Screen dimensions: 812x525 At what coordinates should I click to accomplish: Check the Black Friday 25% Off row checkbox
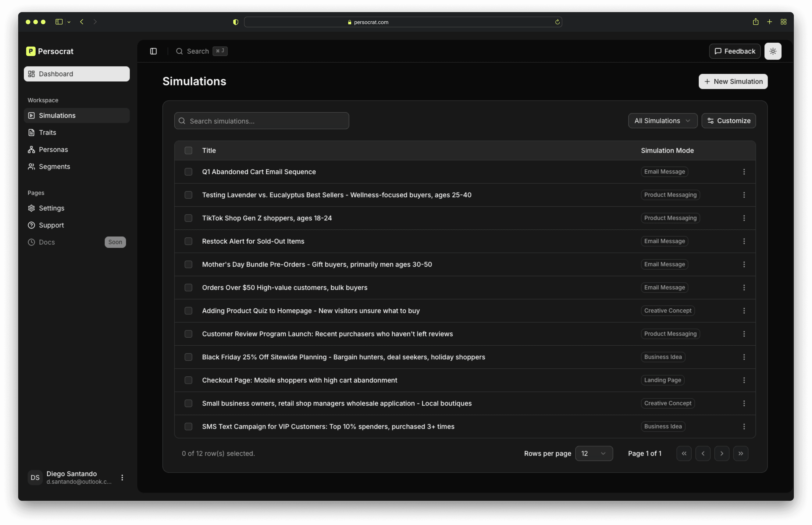tap(188, 357)
